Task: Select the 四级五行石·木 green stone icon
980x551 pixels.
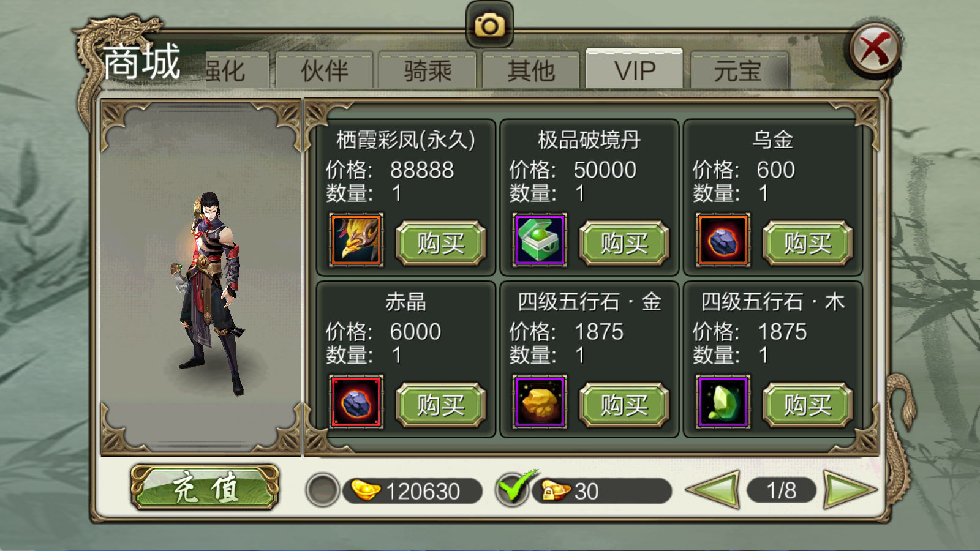Action: point(723,402)
